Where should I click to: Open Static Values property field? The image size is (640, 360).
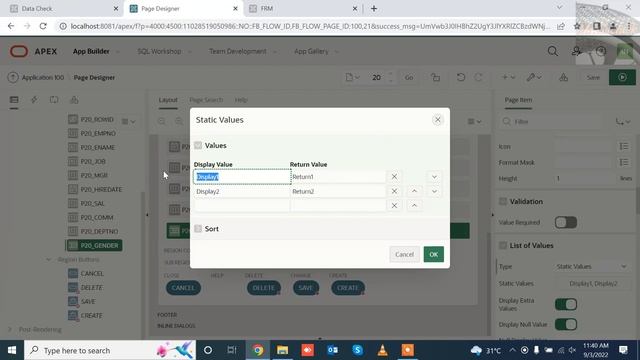point(593,284)
